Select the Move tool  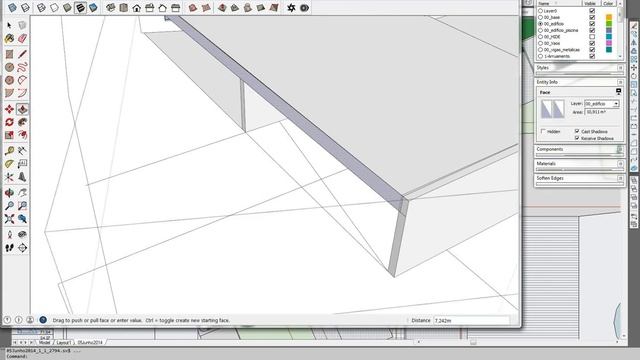[9, 109]
